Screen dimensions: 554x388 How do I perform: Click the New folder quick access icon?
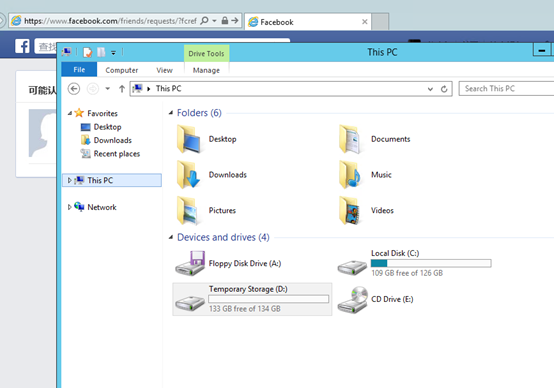click(101, 52)
